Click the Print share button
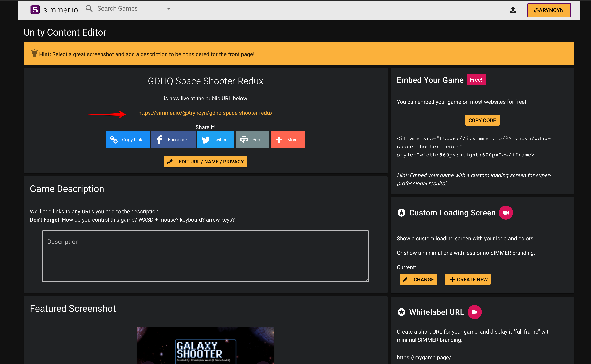 click(252, 140)
